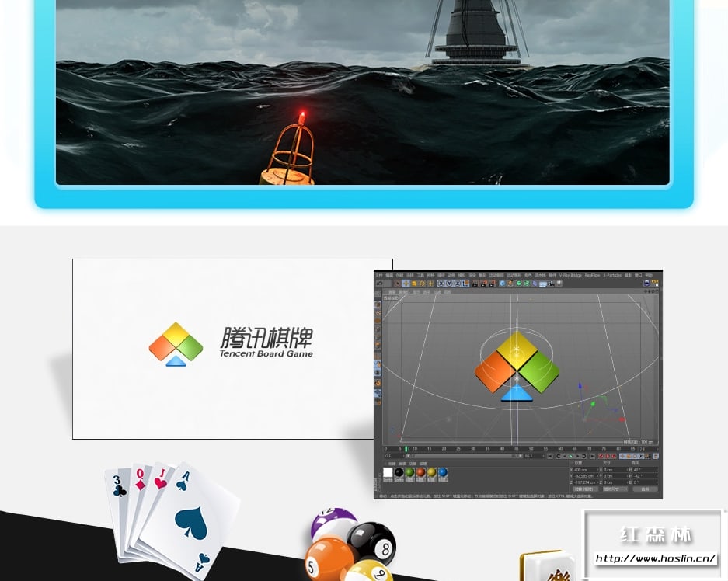Add a cube primitive object
The height and width of the screenshot is (581, 728).
pyautogui.click(x=503, y=283)
